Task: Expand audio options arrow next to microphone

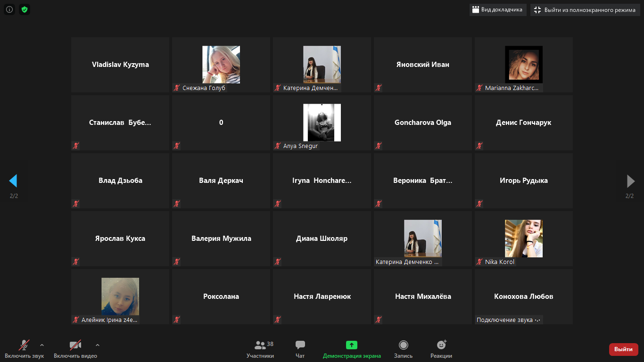Action: pos(42,345)
